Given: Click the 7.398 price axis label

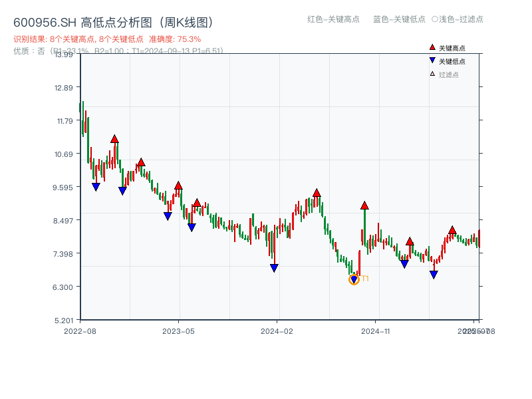Looking at the screenshot, I should tap(63, 254).
